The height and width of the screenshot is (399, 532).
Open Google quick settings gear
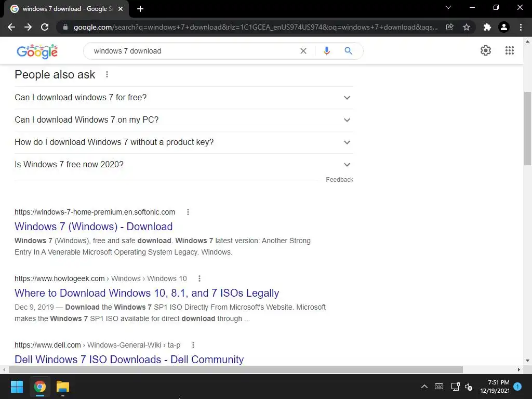click(x=486, y=50)
